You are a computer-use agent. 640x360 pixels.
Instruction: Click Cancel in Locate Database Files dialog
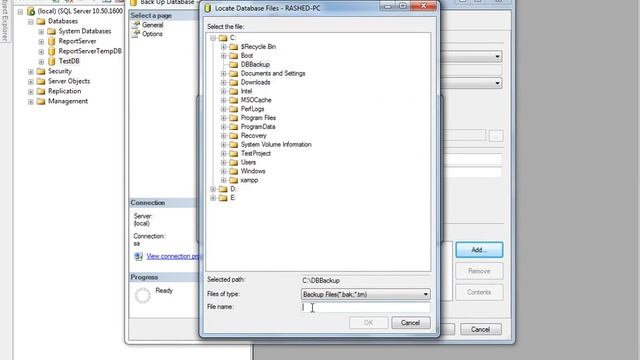(x=411, y=323)
